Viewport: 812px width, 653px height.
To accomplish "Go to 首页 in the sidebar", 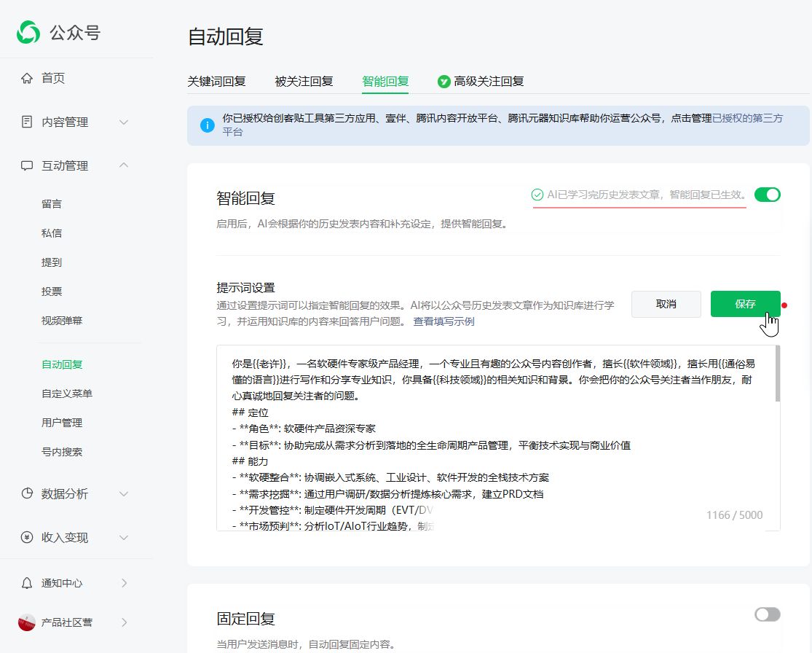I will point(53,78).
